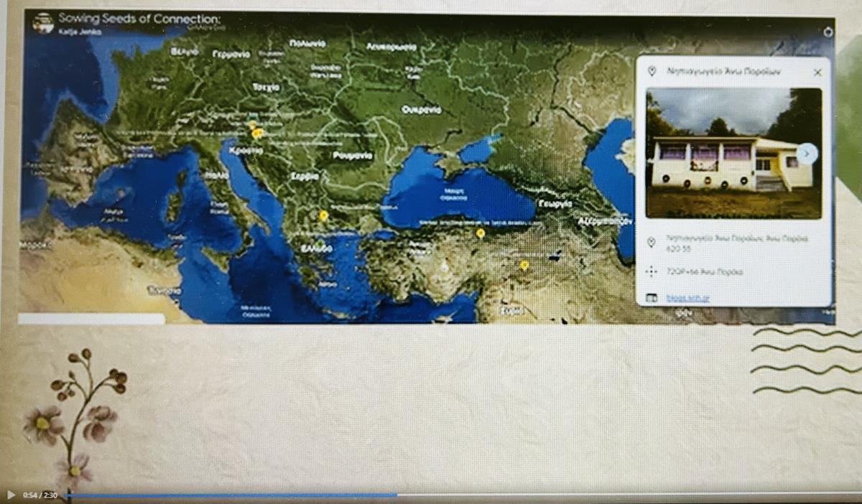Click the icon at map's top-right corner

[x=828, y=32]
